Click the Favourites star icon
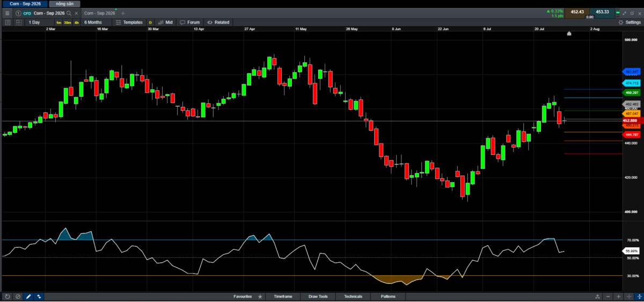 click(260, 296)
